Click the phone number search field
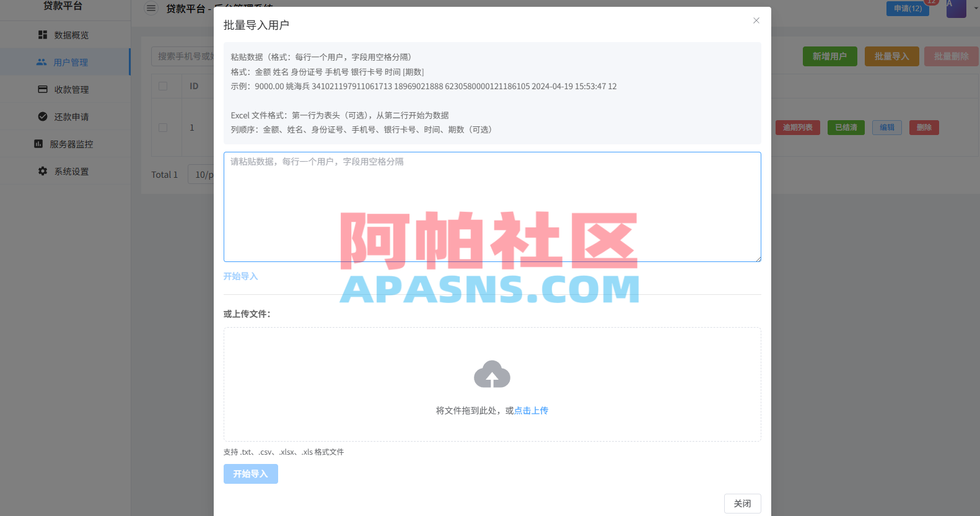This screenshot has width=980, height=516. tap(183, 56)
